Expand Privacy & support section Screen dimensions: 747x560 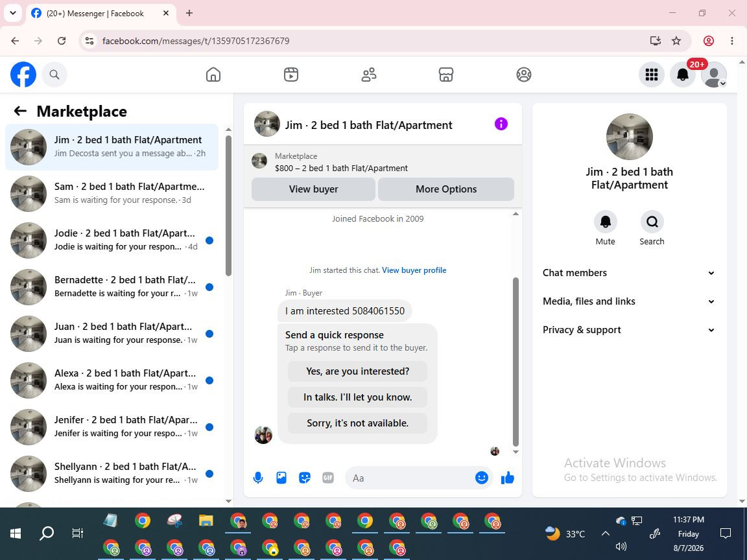click(630, 330)
